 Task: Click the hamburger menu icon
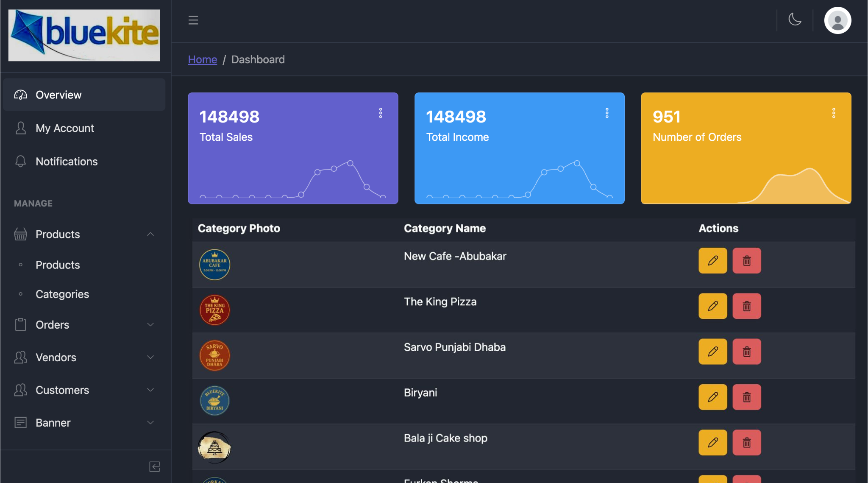[x=193, y=20]
